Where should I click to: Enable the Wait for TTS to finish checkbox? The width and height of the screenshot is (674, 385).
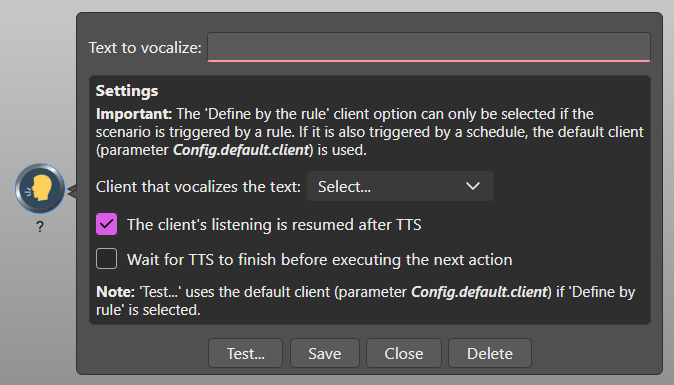107,259
